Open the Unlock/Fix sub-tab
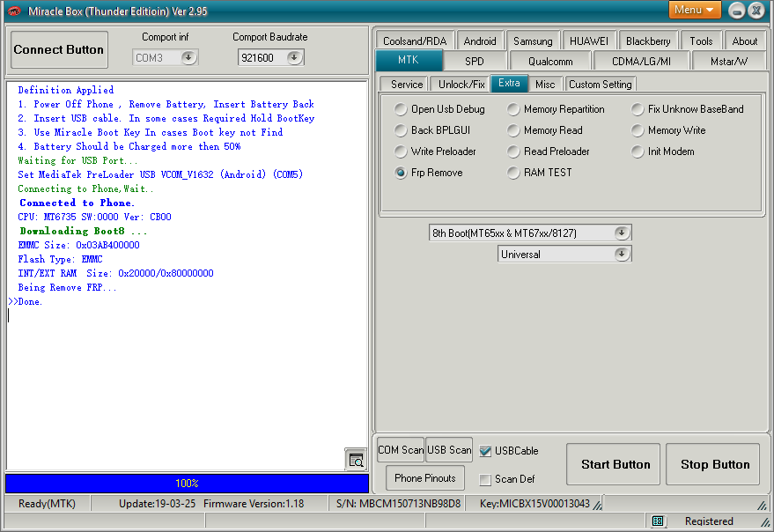Image resolution: width=774 pixels, height=532 pixels. [461, 85]
